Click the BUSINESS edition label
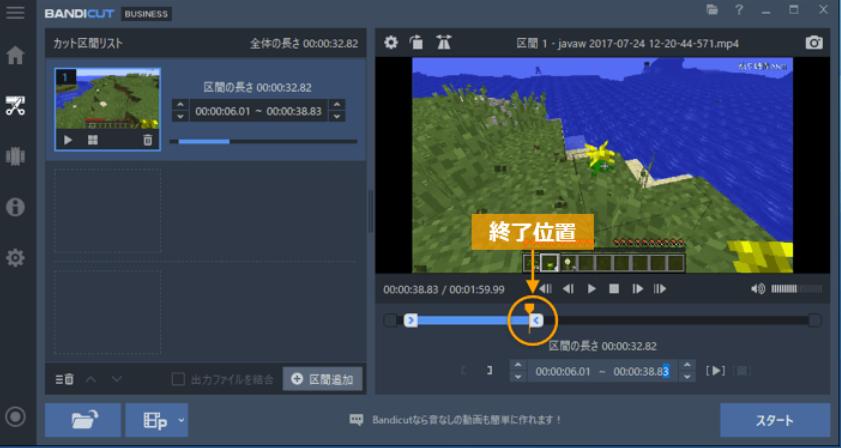 coord(146,14)
